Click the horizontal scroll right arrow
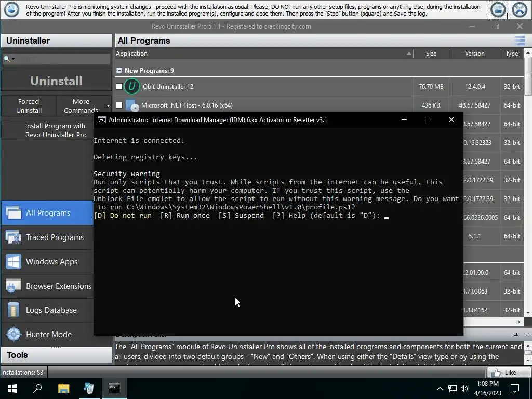The image size is (532, 399). pyautogui.click(x=519, y=322)
